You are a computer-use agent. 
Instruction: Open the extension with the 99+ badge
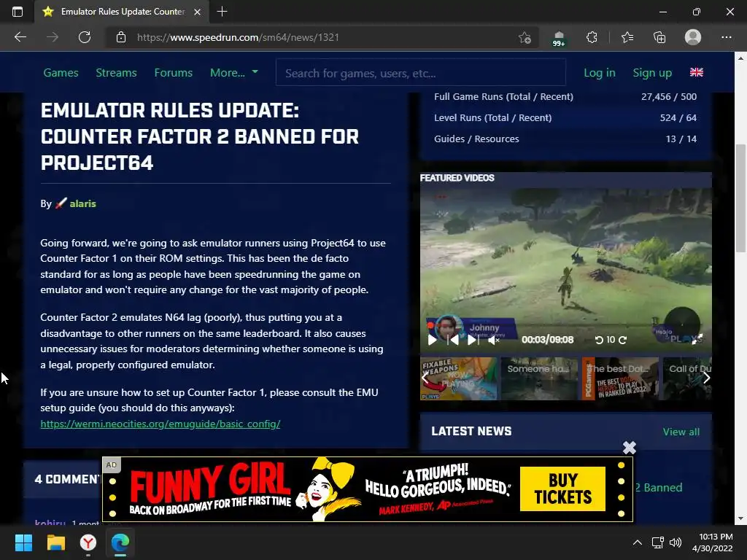[x=559, y=38]
